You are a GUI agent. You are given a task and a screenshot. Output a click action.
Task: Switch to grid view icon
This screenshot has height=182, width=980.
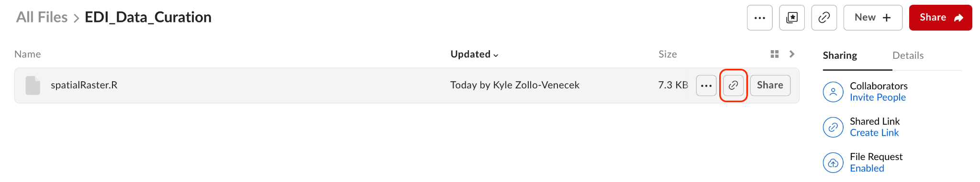tap(775, 54)
